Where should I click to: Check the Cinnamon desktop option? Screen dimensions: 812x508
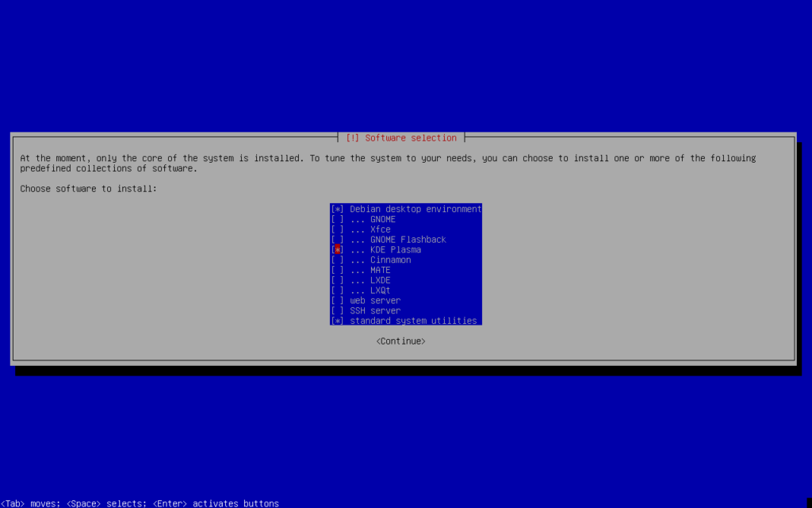337,260
